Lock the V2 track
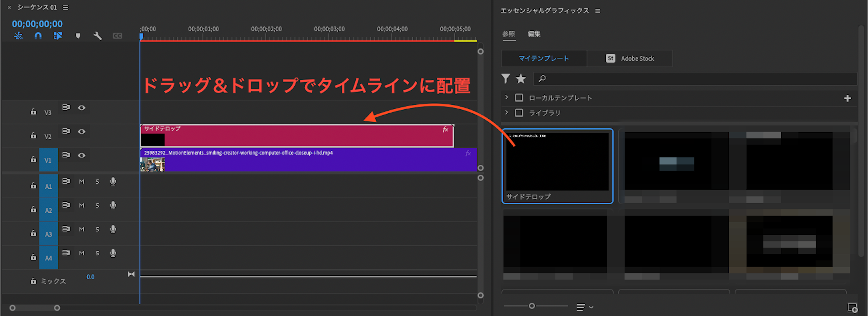The image size is (868, 316). [x=33, y=135]
